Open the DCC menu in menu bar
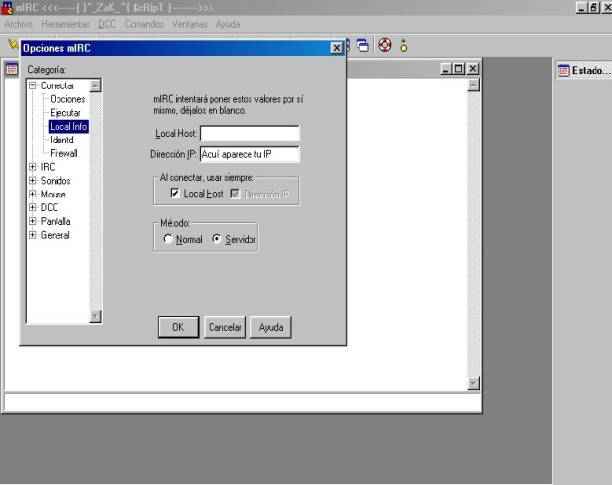This screenshot has width=612, height=485. pos(107,24)
